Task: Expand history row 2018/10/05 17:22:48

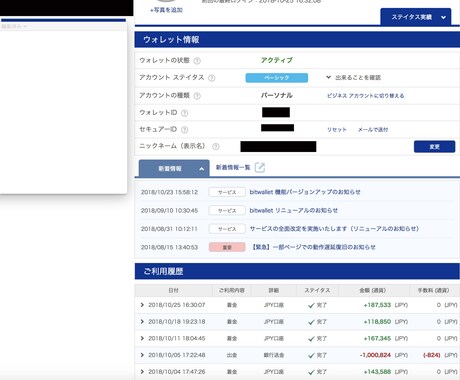Action: click(142, 355)
